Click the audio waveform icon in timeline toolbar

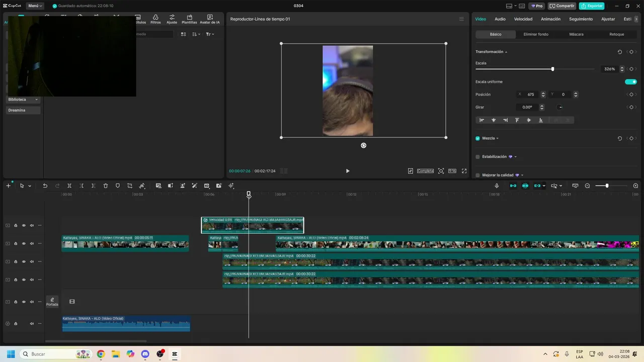231,186
